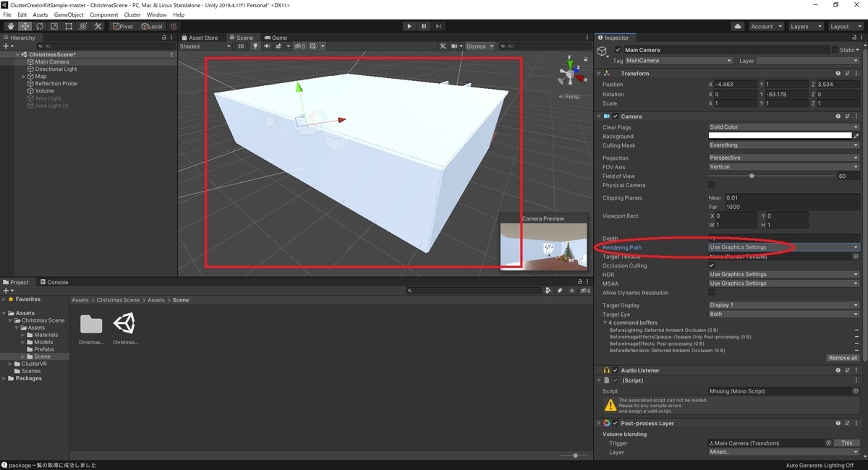Toggle hidden objects visibility icon in Scene
The width and height of the screenshot is (868, 470).
299,46
